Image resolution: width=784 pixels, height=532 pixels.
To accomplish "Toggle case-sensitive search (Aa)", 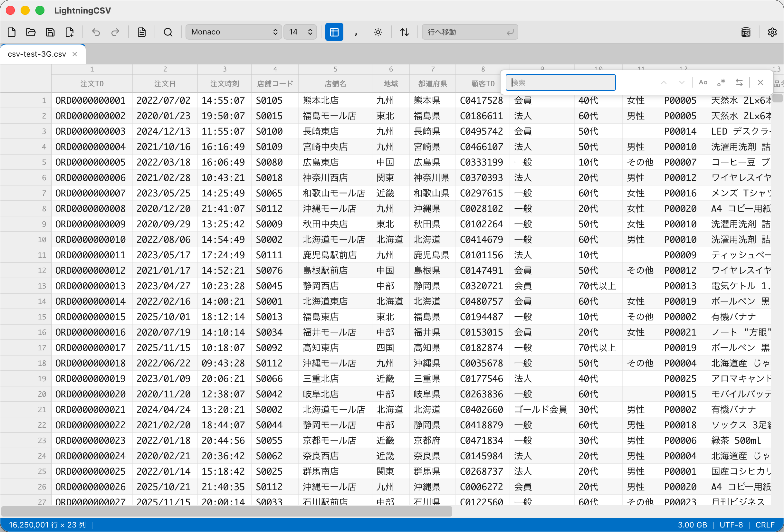I will [703, 83].
